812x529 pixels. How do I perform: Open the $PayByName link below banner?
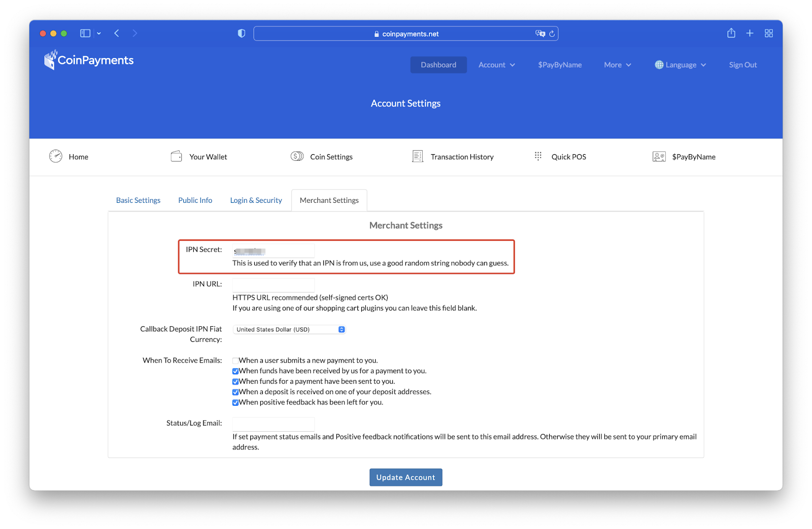click(694, 157)
